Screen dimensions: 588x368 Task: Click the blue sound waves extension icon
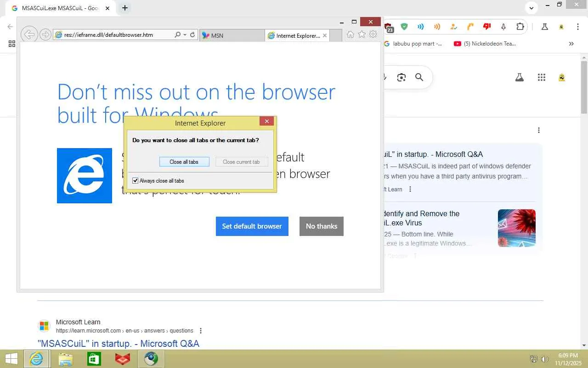[420, 27]
